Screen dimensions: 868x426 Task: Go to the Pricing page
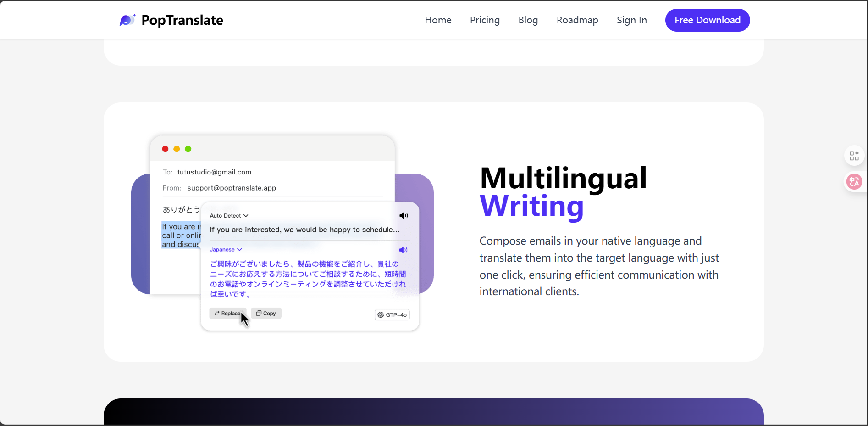[485, 20]
